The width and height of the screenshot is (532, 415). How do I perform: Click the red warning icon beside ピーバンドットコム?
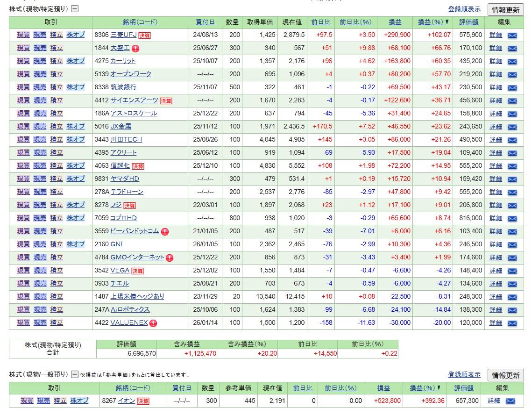165,231
